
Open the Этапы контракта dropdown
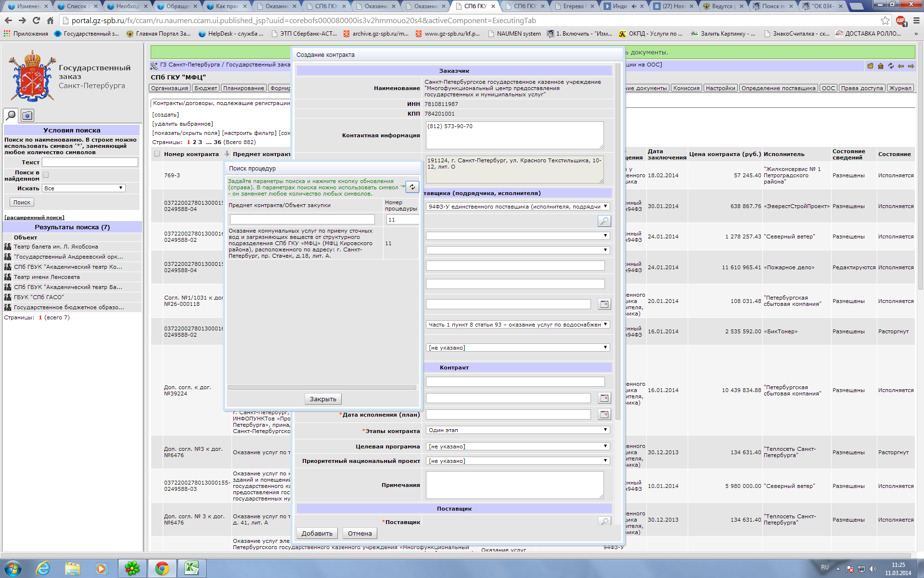click(x=517, y=430)
